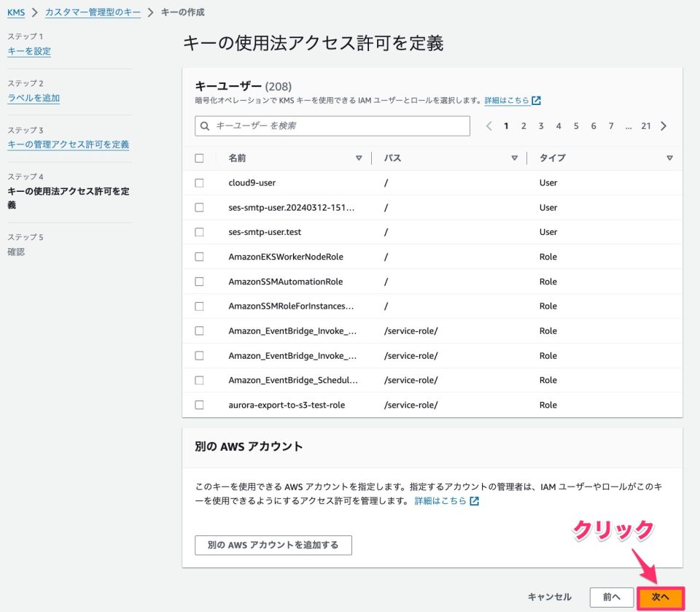Open the sort dropdown on the 名前 column
Screen dimensions: 700x612
(359, 158)
